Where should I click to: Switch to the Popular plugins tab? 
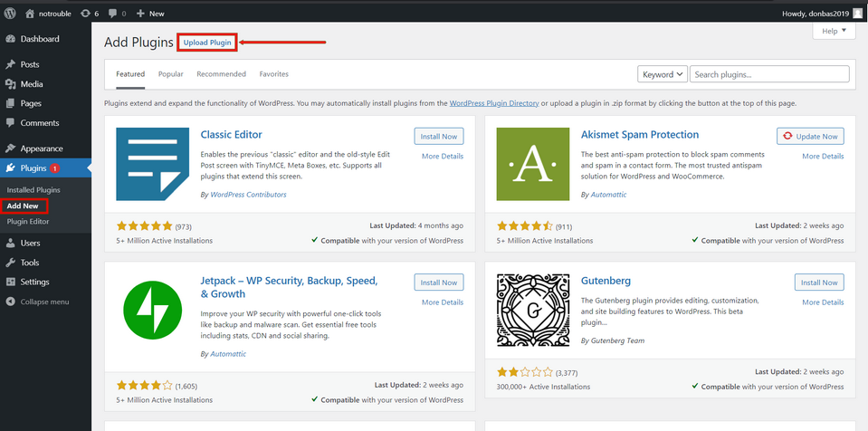click(170, 74)
